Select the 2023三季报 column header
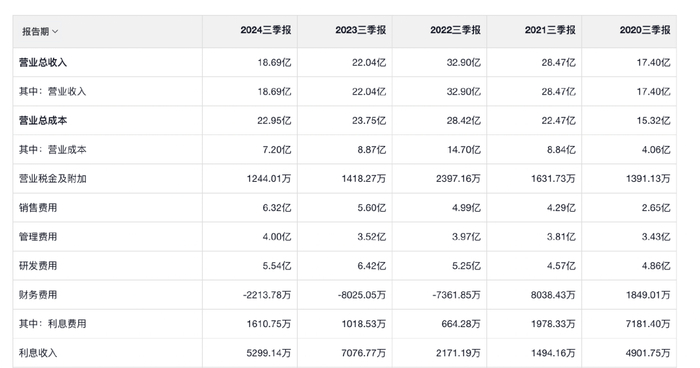 361,30
